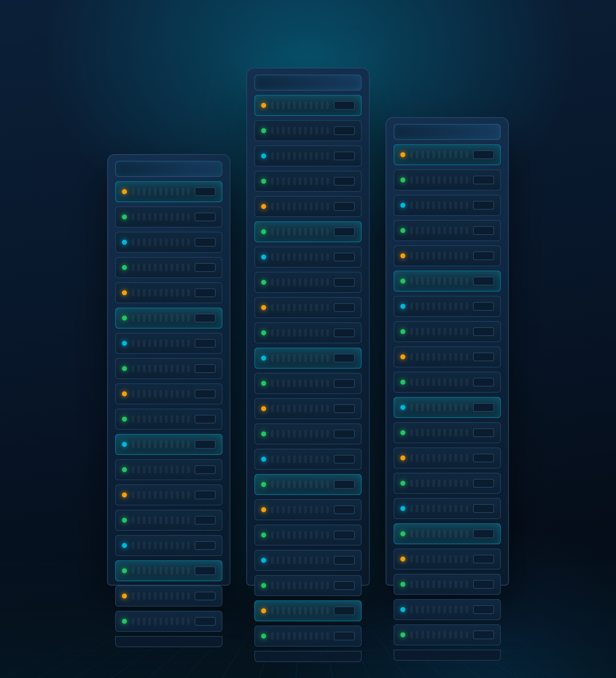Click the blank top panel of the medium-height rack
Screen dimensions: 616x678
(447, 132)
